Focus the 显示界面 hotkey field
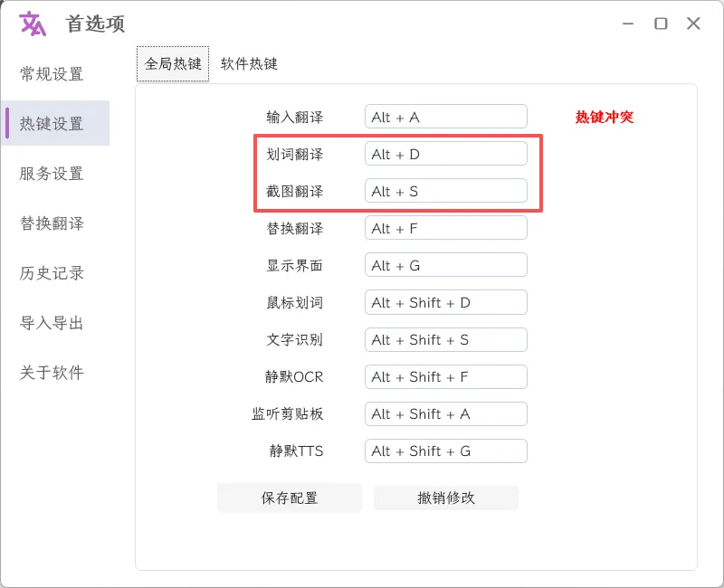Screen dimensions: 724x588 coord(445,265)
